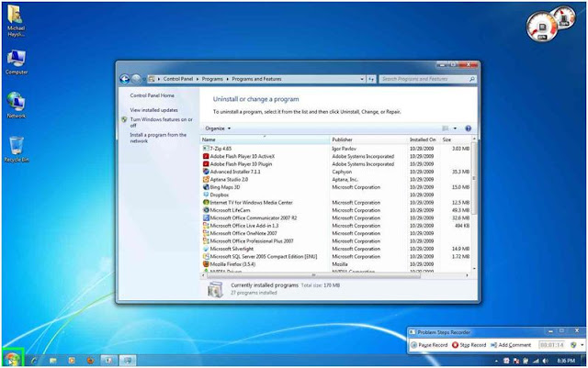Select Aptana Studio 2.0 row
This screenshot has height=368, width=588.
335,180
